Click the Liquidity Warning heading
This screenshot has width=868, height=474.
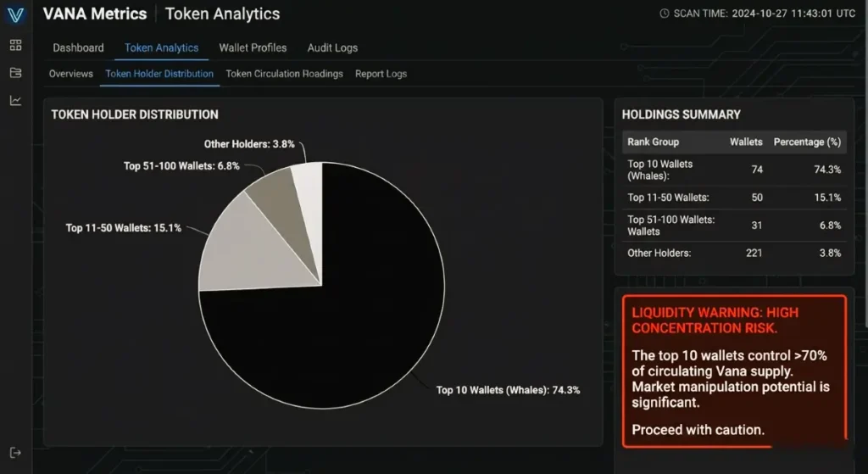point(715,320)
